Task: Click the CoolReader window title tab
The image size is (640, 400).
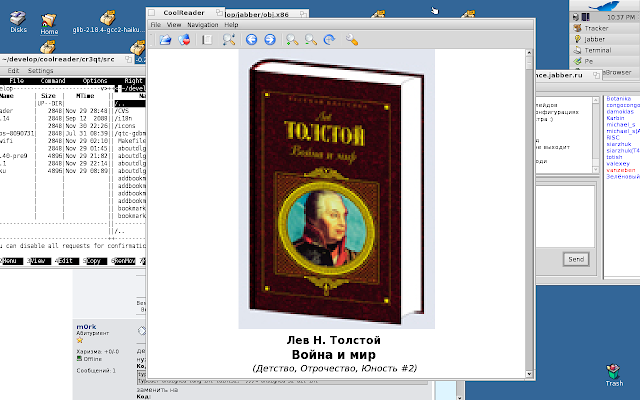Action: point(184,13)
